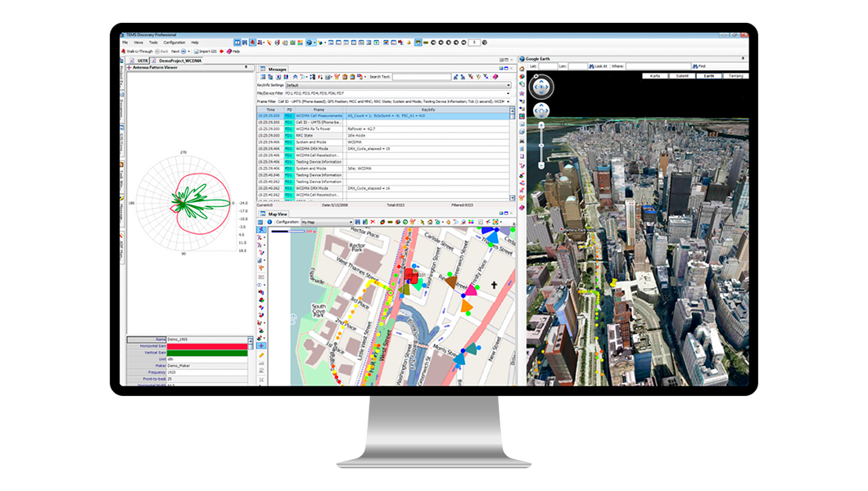Viewport: 868px width, 491px height.
Task: Click Look At in Google Earth panel
Action: [598, 66]
